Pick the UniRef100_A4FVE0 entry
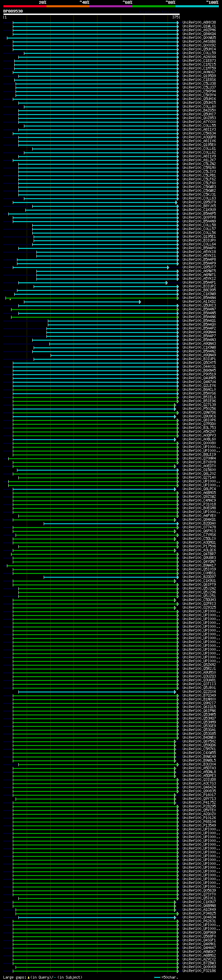Image resolution: width=222 pixels, height=980 pixels. pos(199,516)
